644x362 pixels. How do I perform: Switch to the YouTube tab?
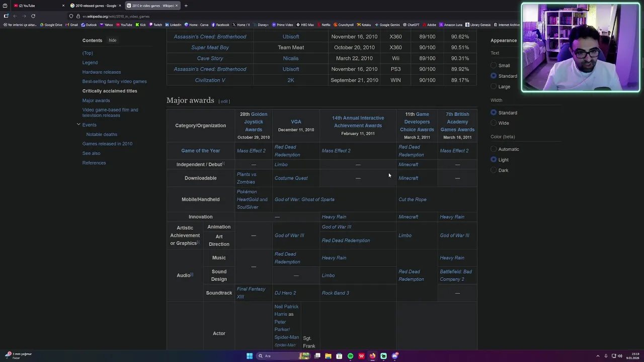[38, 6]
